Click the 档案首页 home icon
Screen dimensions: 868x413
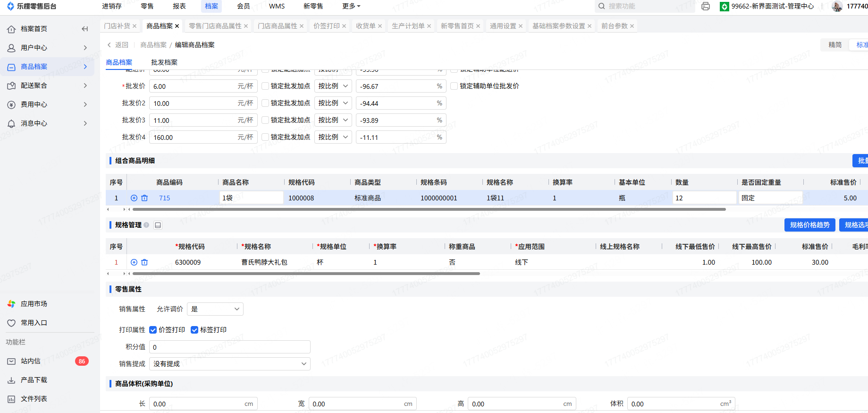[x=11, y=29]
